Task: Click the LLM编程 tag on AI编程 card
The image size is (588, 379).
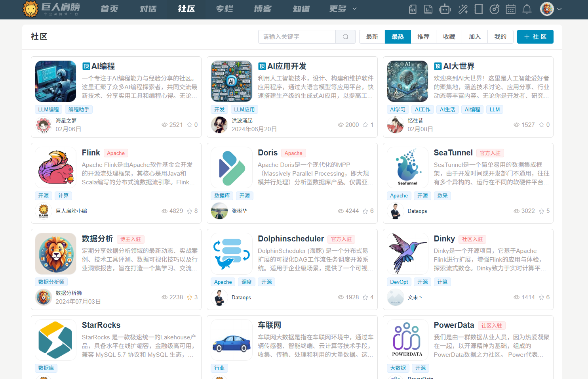Action: coord(48,109)
